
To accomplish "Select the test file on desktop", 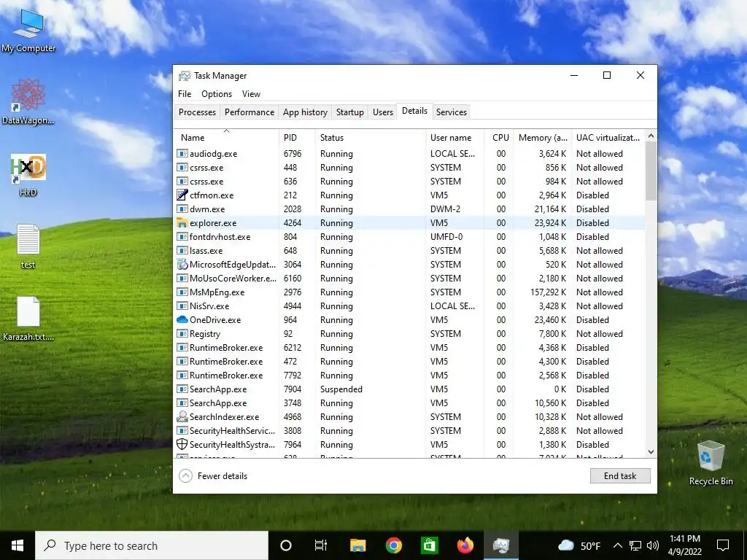I will click(28, 246).
